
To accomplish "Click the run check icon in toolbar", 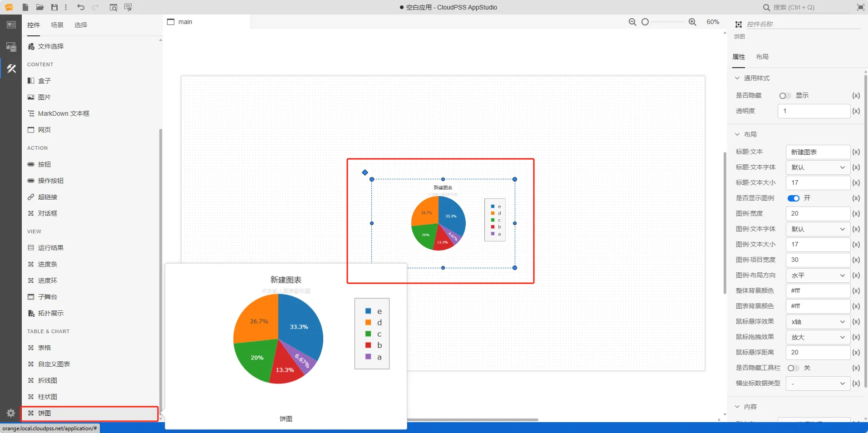I will coord(128,7).
